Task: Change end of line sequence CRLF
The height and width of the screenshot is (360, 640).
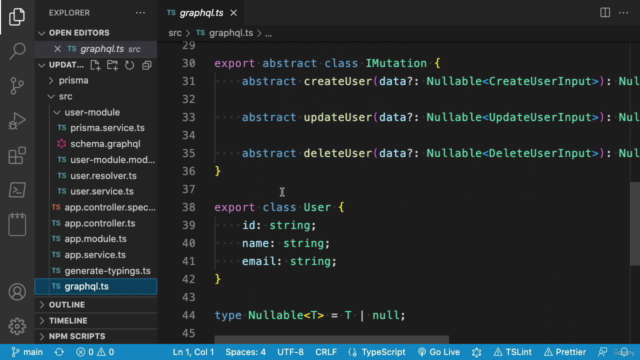Action: (x=326, y=352)
